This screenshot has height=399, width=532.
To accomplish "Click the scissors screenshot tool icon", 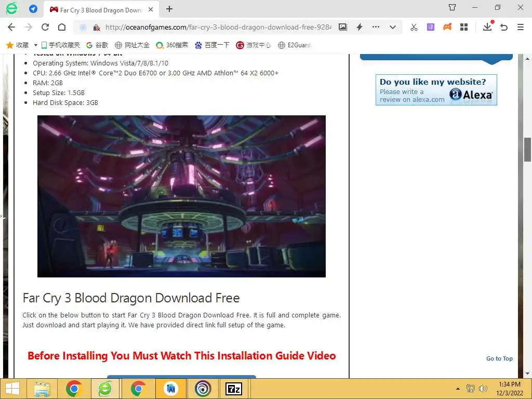I will tap(414, 27).
